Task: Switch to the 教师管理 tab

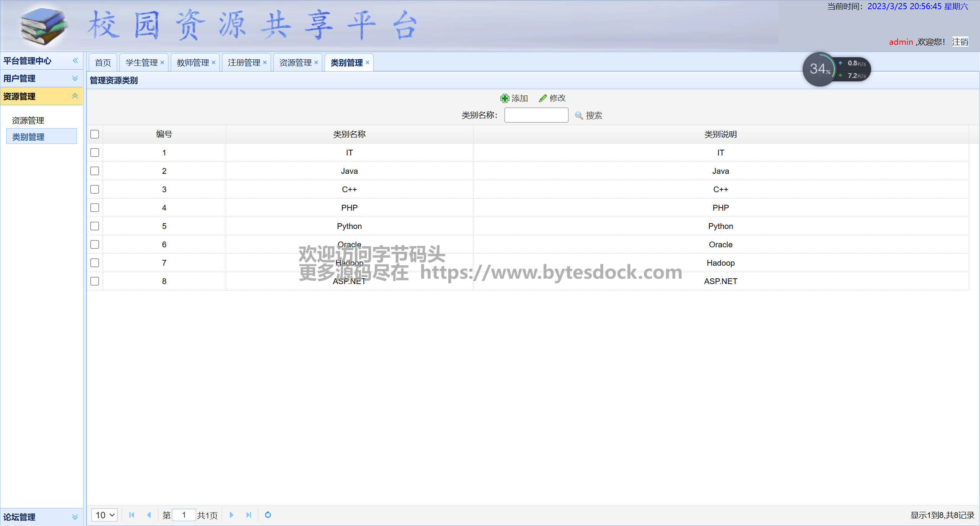Action: pyautogui.click(x=193, y=62)
